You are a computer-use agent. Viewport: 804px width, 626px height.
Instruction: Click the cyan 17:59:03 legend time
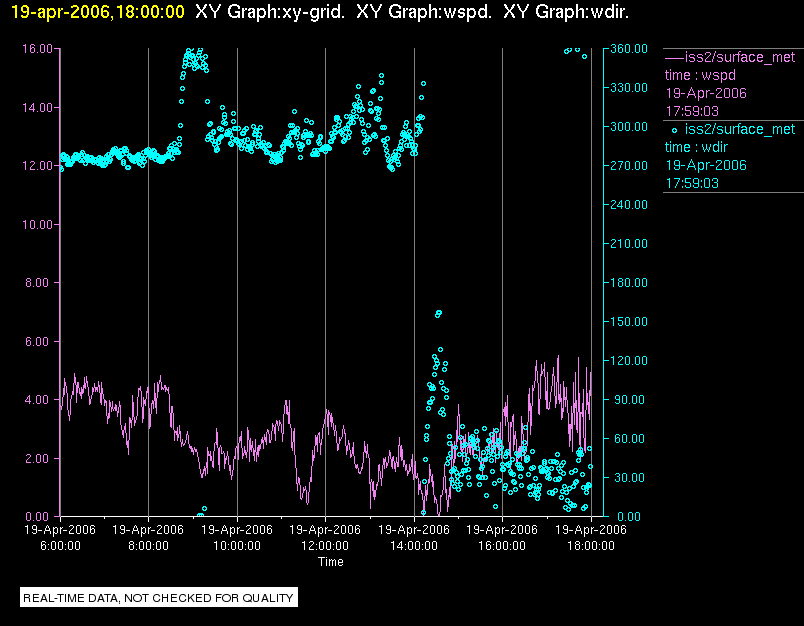point(692,183)
